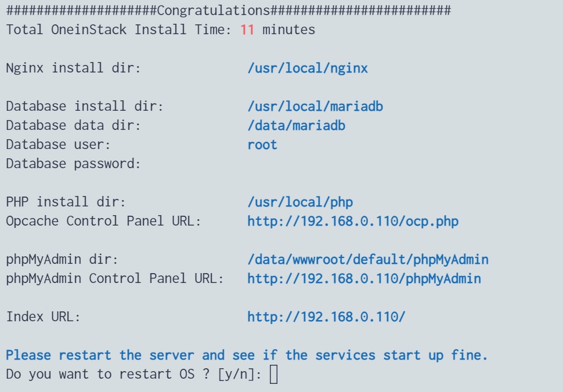Viewport: 563px width, 392px height.
Task: Click the Index URL http://192.168.0.110/
Action: coord(326,317)
